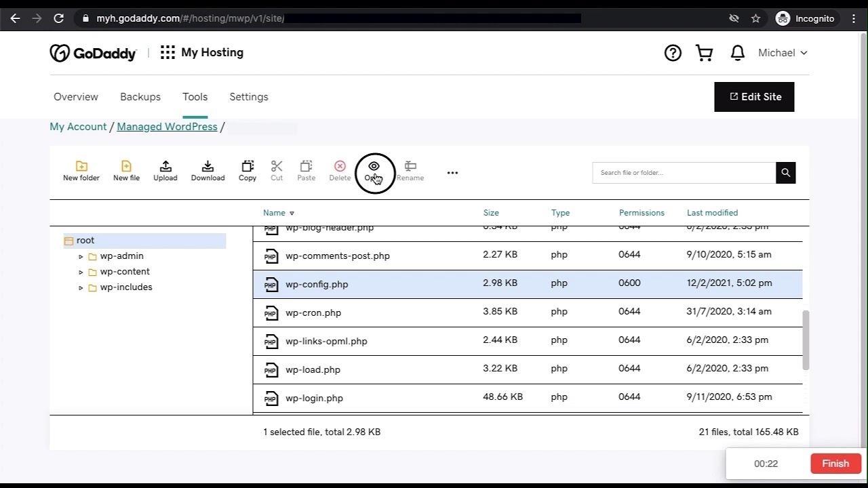Viewport: 868px width, 488px height.
Task: Click the wp-cron.php file icon
Action: pos(271,312)
